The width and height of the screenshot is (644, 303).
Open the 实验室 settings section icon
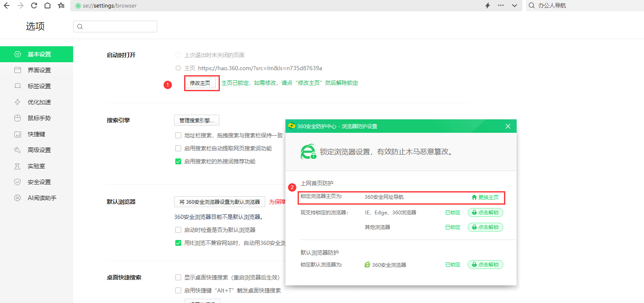pyautogui.click(x=17, y=166)
